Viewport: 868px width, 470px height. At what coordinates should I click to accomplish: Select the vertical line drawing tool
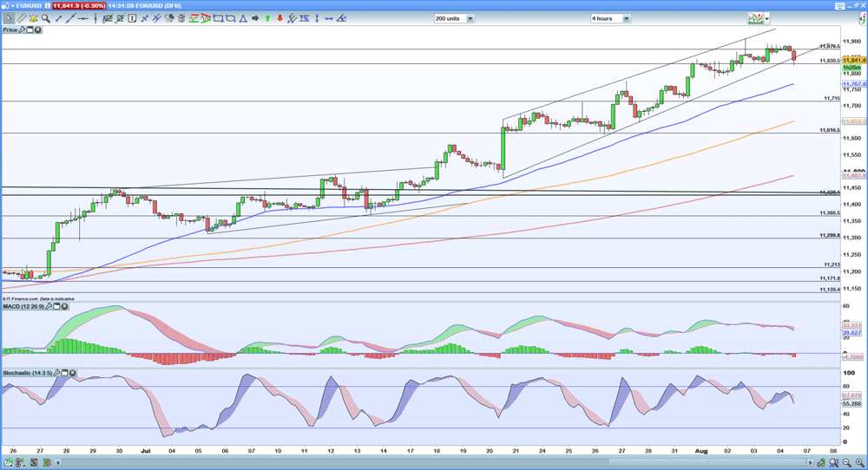point(95,18)
